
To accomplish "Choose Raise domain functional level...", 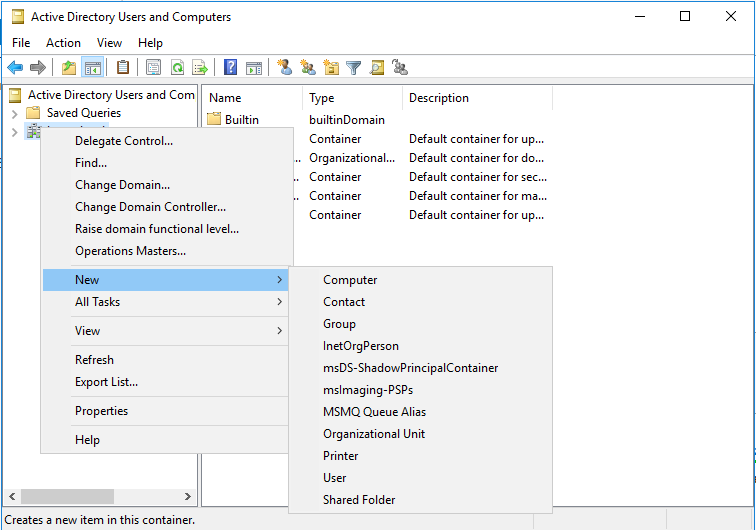I will 167,229.
